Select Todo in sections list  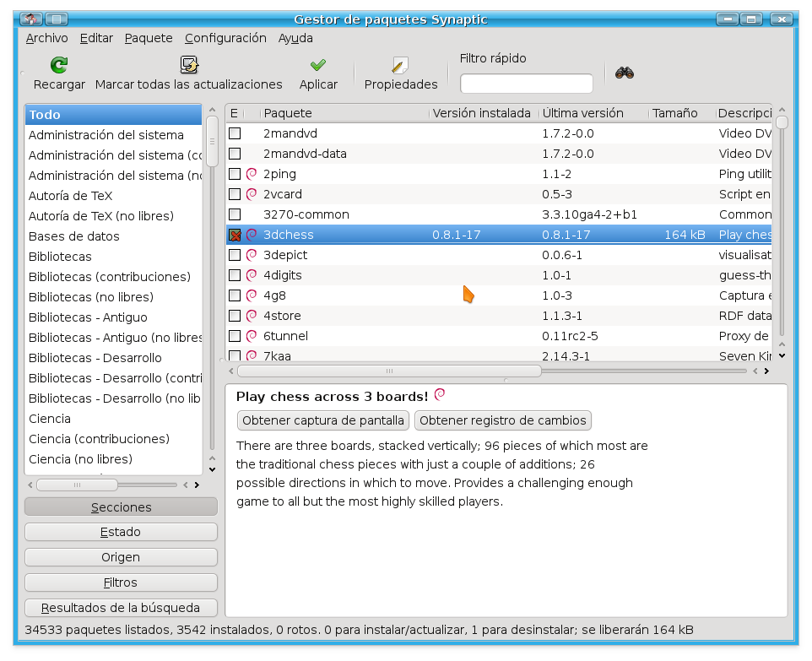tap(113, 115)
